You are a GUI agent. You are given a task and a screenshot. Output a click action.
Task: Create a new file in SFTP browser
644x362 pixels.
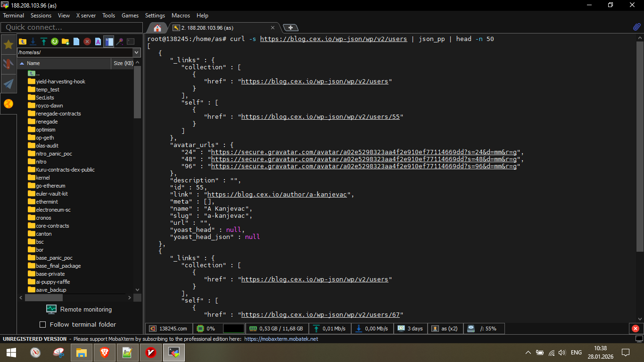[x=76, y=41]
